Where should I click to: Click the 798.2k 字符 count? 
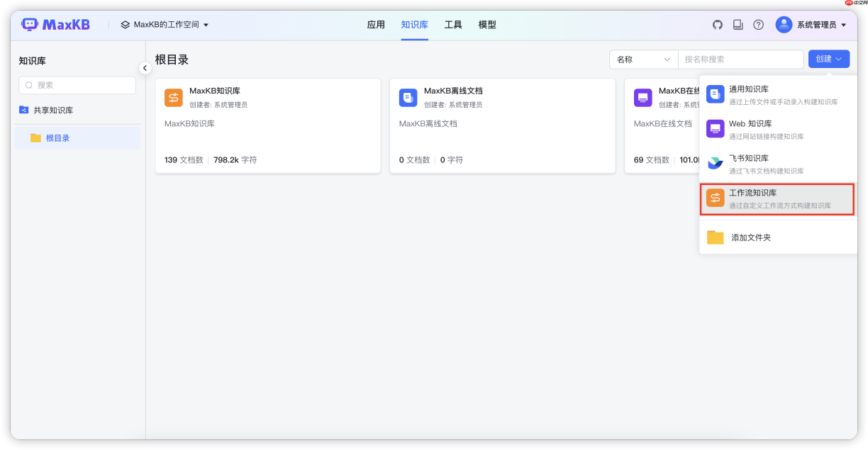[235, 160]
